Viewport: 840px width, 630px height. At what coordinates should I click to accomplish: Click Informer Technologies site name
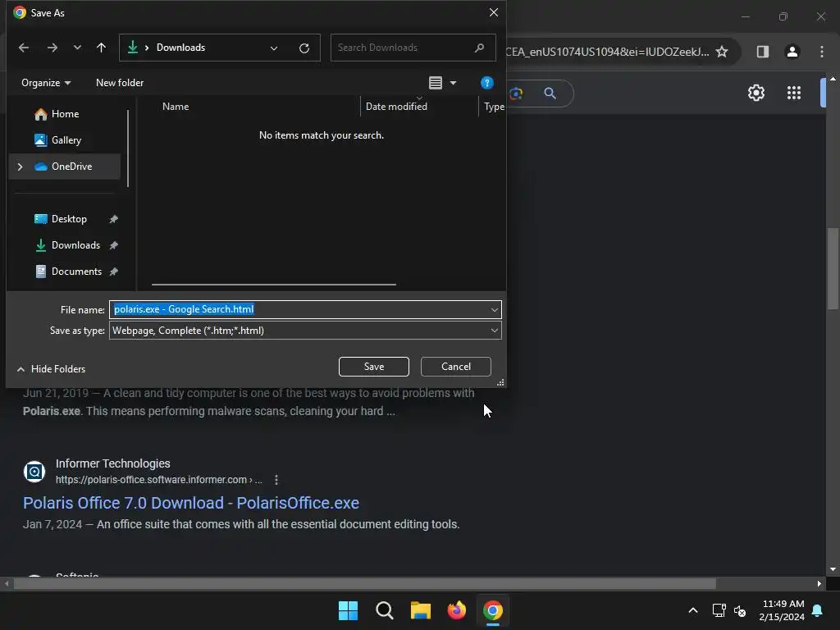[113, 463]
